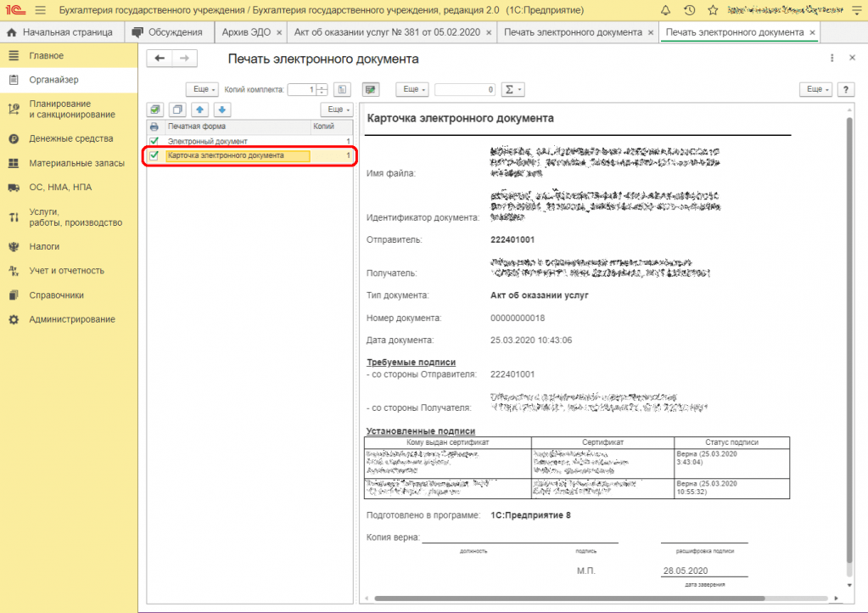868x613 pixels.
Task: Toggle Карточка электронного документа checkbox
Action: point(154,156)
